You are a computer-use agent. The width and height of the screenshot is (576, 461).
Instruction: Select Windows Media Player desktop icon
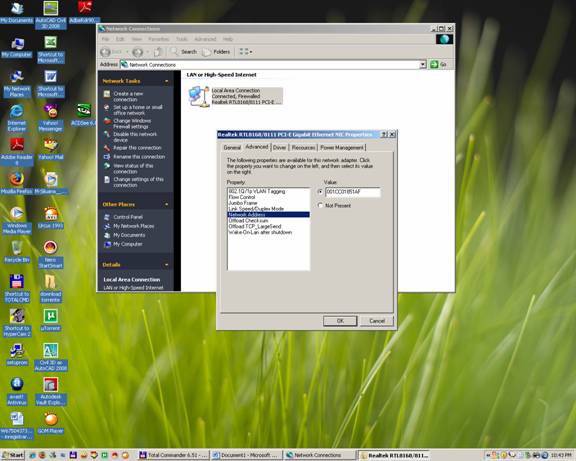tap(17, 220)
